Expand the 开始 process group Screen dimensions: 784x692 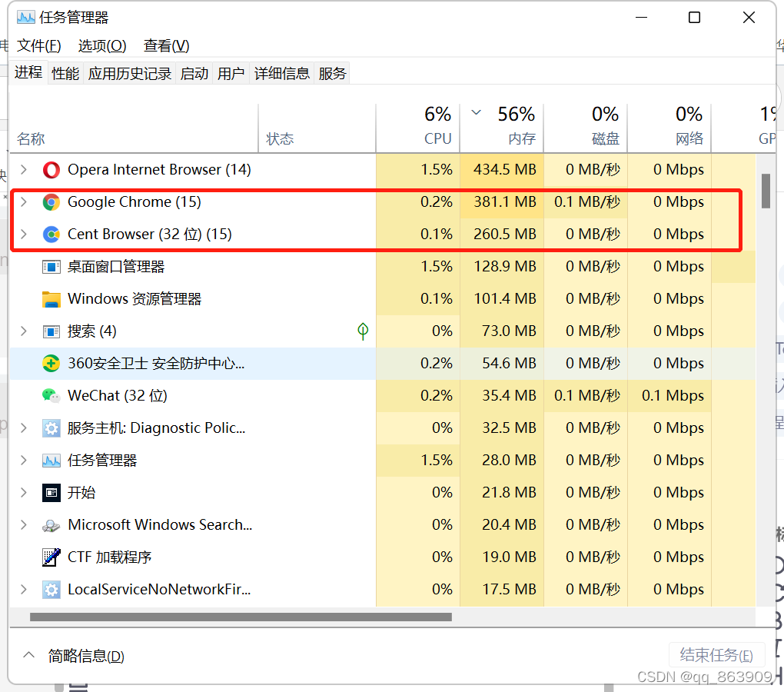(x=24, y=493)
